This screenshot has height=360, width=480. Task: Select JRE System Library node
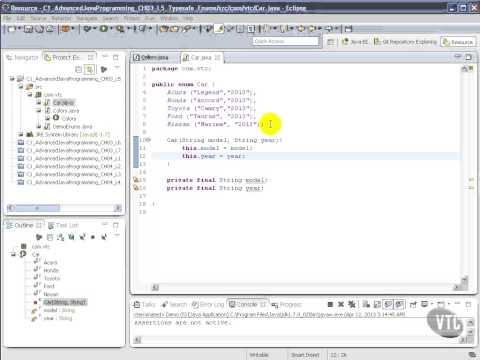point(72,135)
